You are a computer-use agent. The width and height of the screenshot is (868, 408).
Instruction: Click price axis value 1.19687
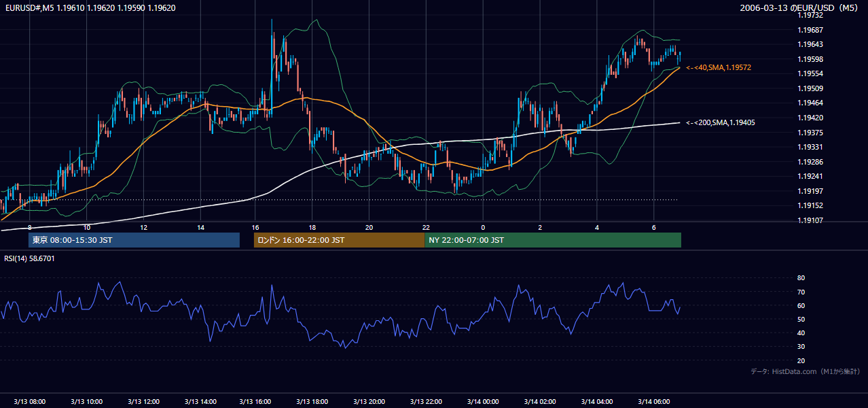pyautogui.click(x=810, y=31)
